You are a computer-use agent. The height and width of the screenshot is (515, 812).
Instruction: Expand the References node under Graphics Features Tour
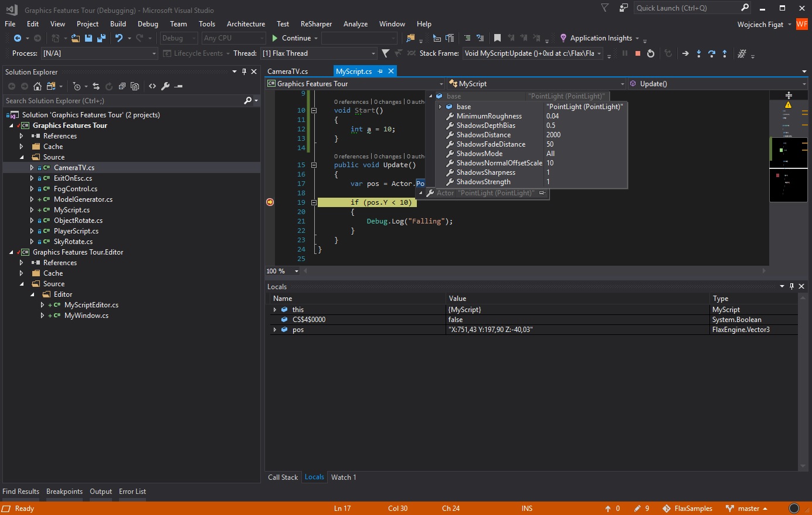click(x=22, y=136)
